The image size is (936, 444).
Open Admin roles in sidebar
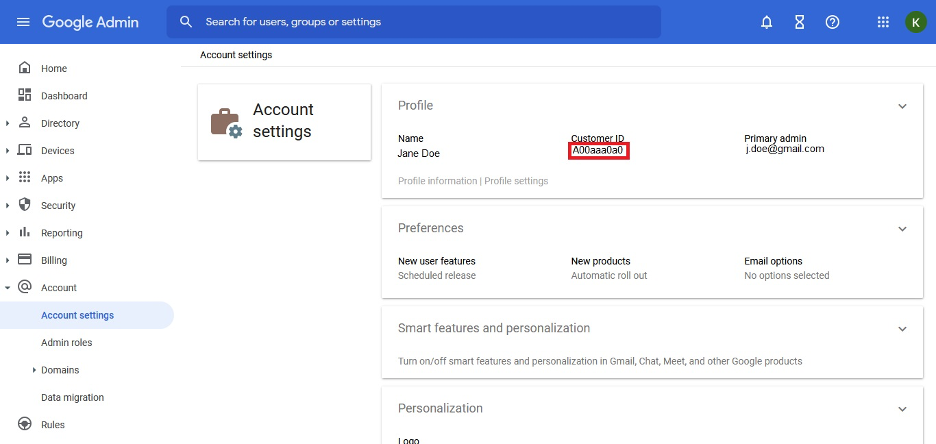pos(66,343)
